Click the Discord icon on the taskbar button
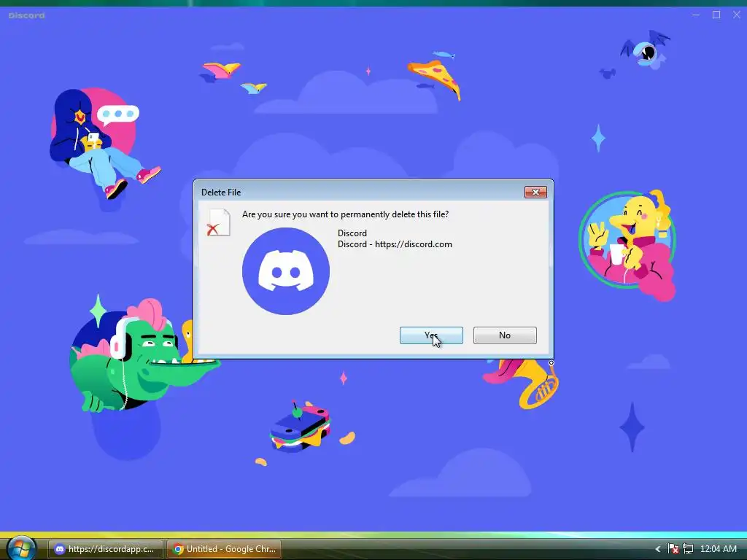This screenshot has width=747, height=560. (x=60, y=549)
